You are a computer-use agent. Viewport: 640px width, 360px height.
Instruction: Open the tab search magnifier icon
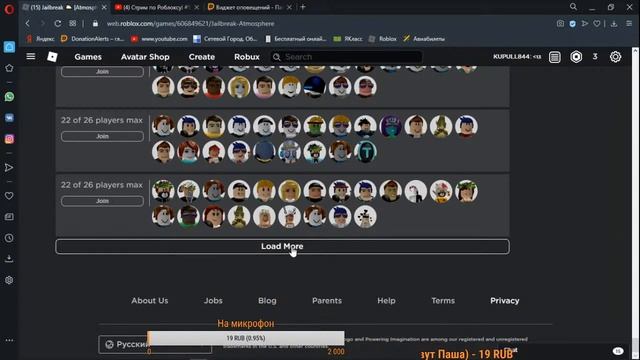point(573,7)
